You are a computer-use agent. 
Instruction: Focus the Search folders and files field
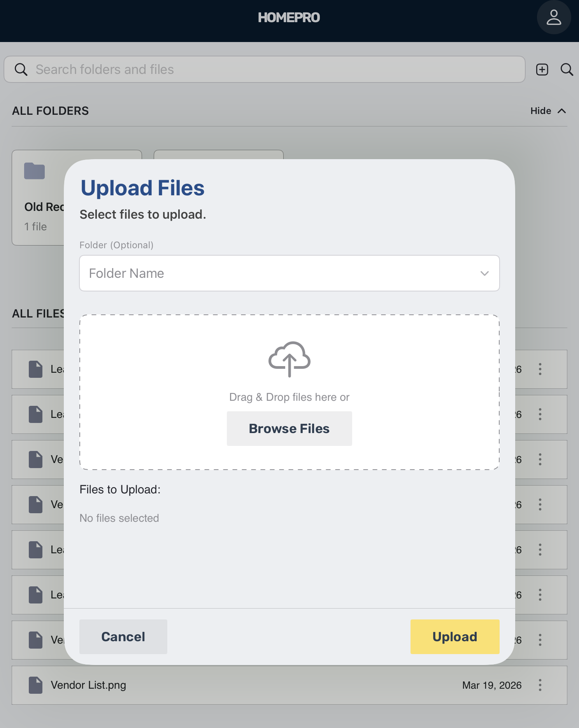pos(265,69)
